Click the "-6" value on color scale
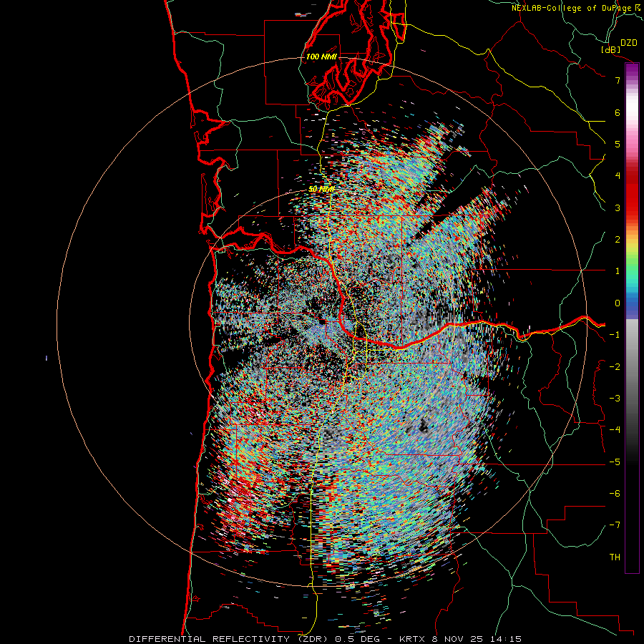 pyautogui.click(x=615, y=494)
